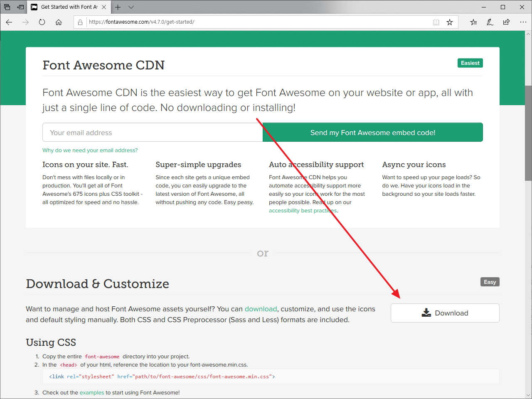Click the Download button with tray icon
Viewport: 532px width, 399px height.
(x=445, y=313)
